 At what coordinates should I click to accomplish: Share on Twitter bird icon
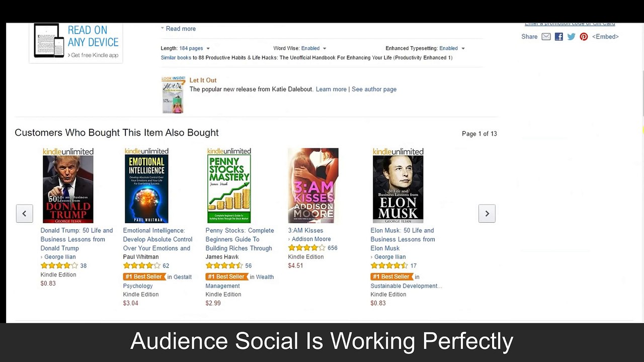(571, 37)
